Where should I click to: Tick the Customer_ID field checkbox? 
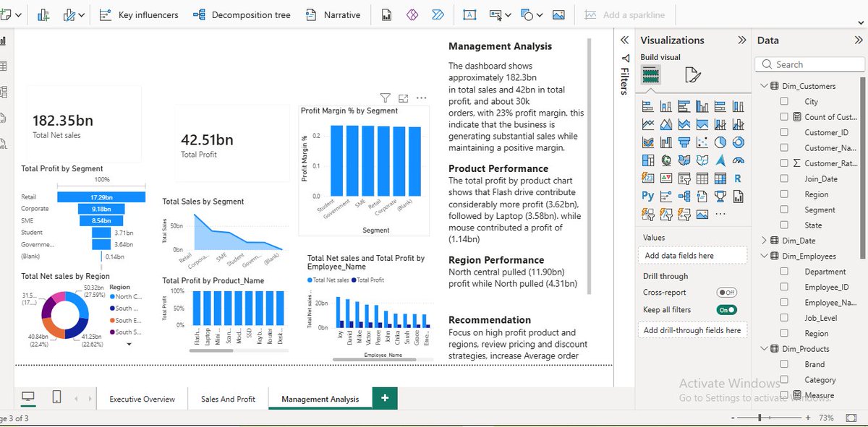pos(785,132)
